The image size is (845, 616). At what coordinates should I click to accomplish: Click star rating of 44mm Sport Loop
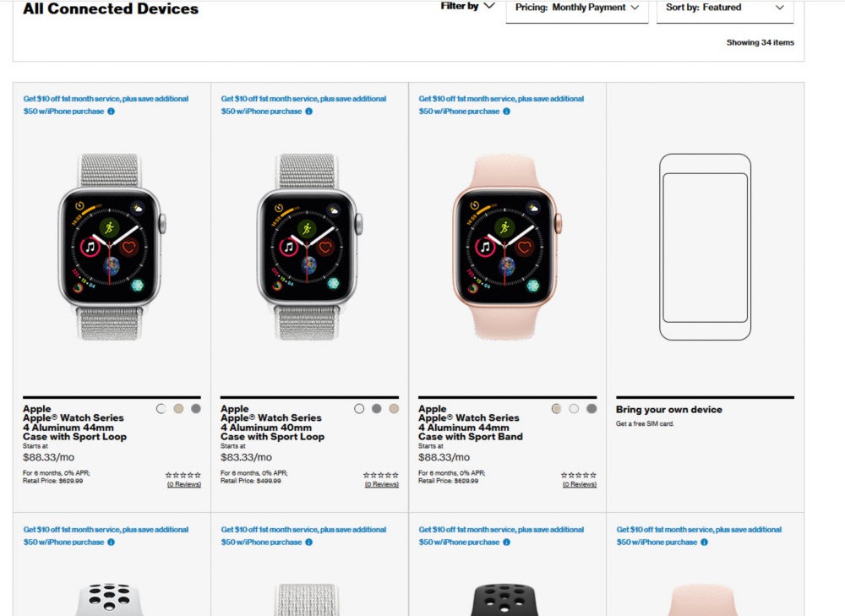(x=183, y=475)
